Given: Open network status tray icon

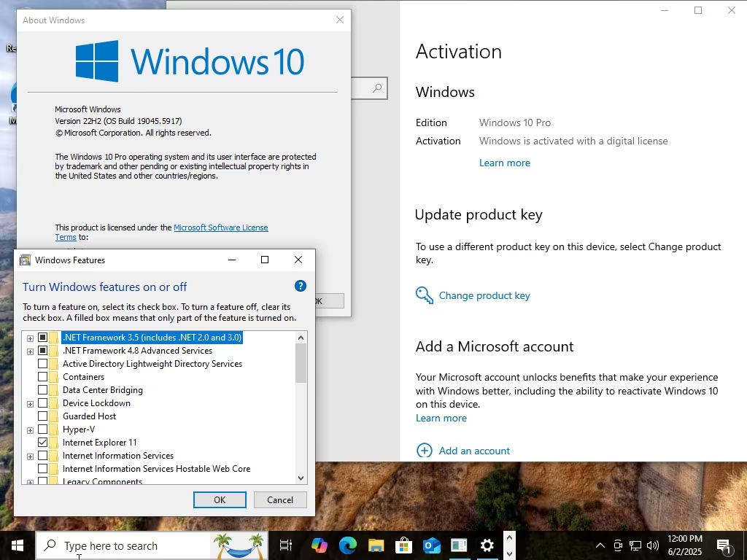Looking at the screenshot, I should coord(635,545).
